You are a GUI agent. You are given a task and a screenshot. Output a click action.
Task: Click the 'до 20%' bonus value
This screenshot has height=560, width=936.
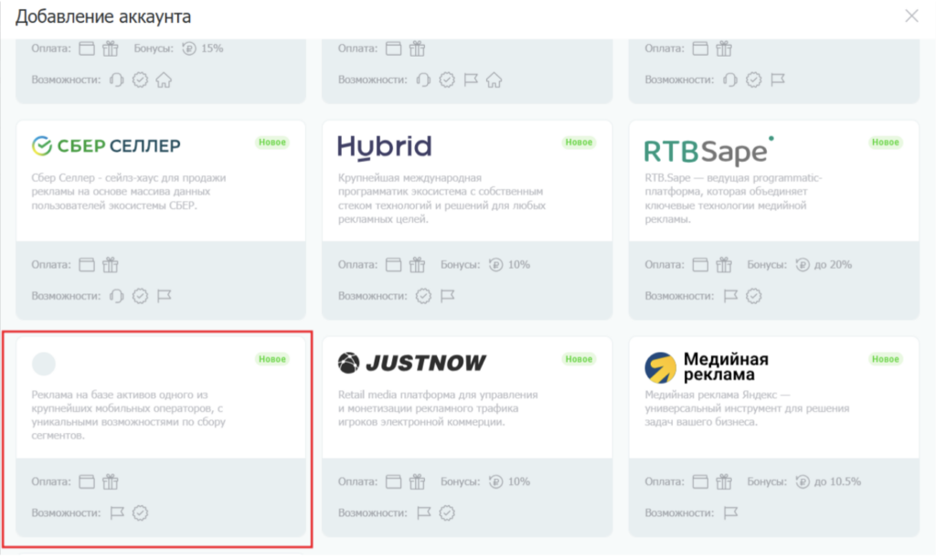click(834, 264)
